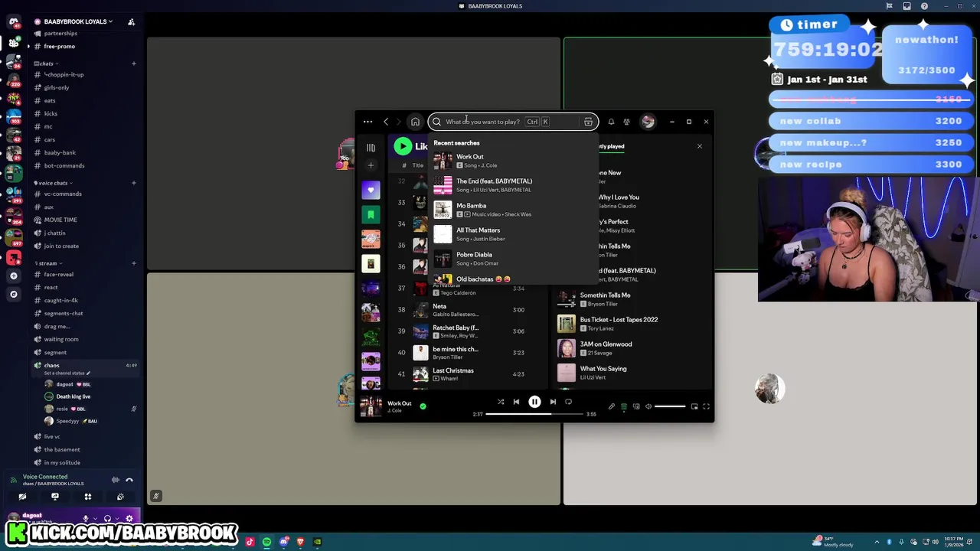Seek on the Work Out progress bar
980x551 pixels.
[534, 414]
